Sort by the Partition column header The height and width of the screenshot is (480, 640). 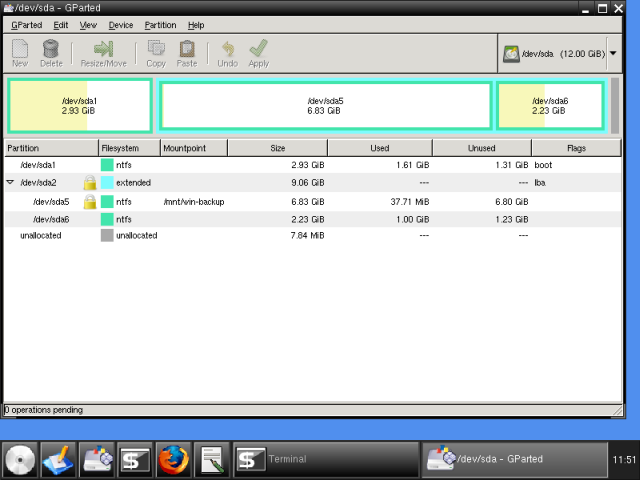coord(51,148)
